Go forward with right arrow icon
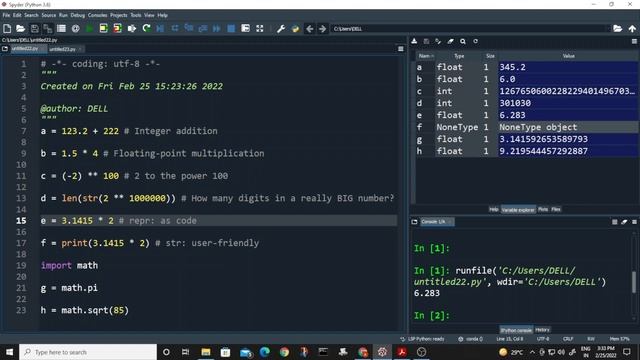The height and width of the screenshot is (360, 640). (322, 29)
